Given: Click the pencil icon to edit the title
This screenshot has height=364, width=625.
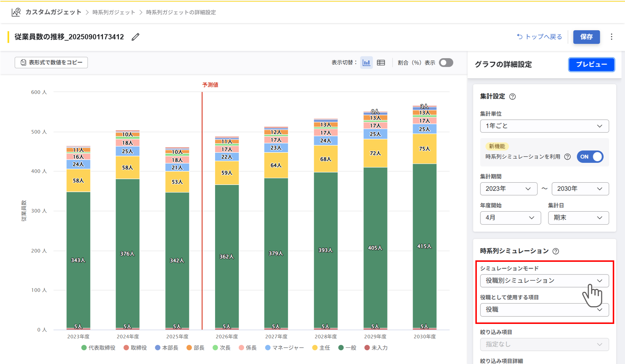Looking at the screenshot, I should pyautogui.click(x=136, y=37).
